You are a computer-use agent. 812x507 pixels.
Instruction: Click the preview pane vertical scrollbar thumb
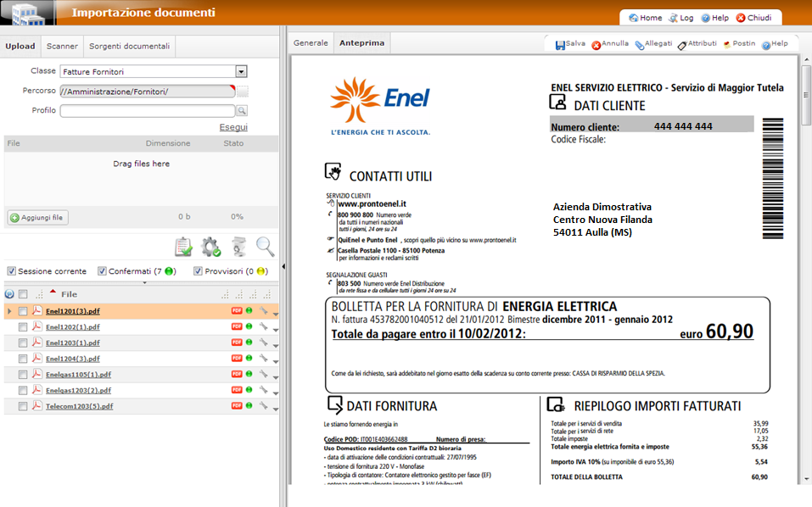point(806,95)
